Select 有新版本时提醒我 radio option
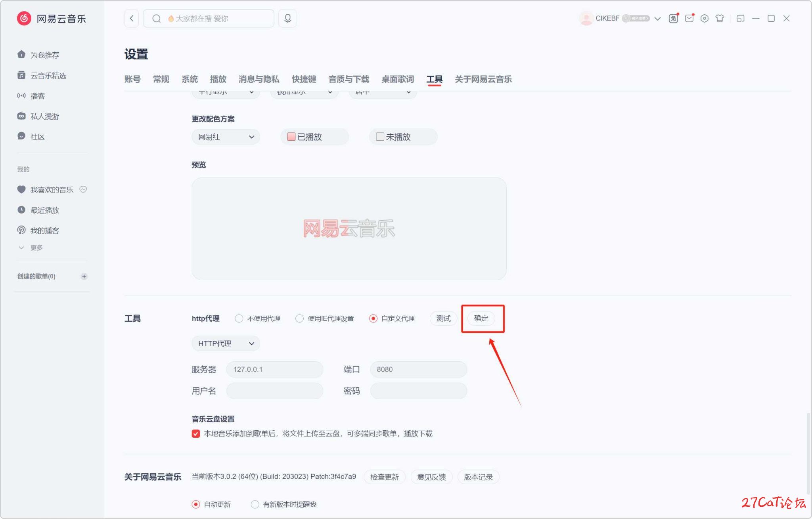 tap(255, 504)
